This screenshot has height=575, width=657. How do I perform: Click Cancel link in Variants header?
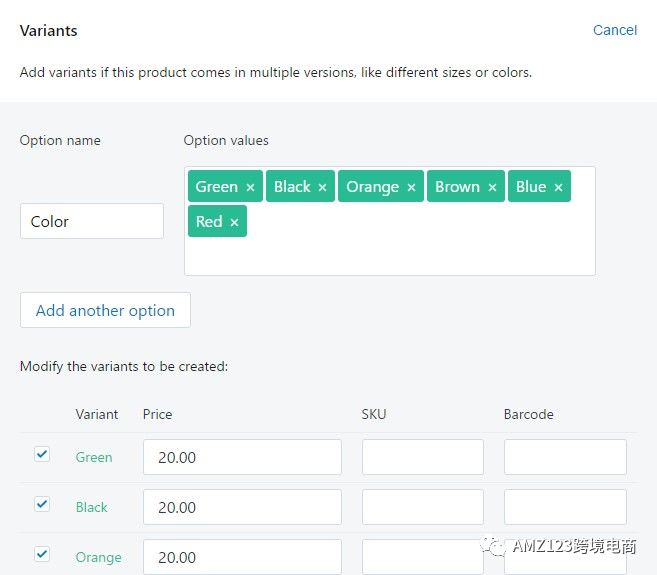point(615,30)
